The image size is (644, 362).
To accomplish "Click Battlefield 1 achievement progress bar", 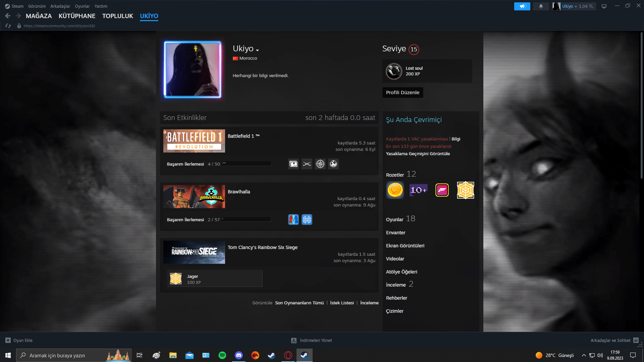I will coord(247,164).
